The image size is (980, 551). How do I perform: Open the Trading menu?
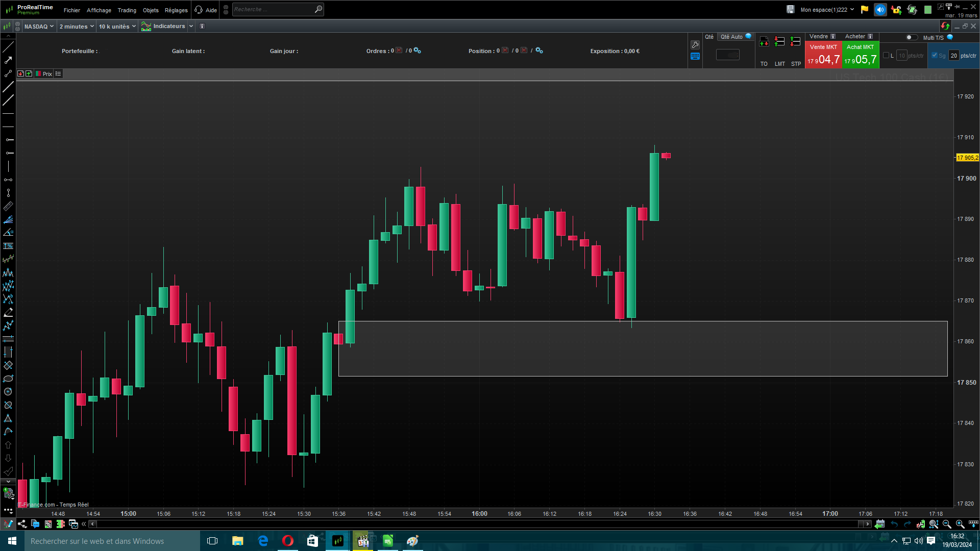click(127, 10)
